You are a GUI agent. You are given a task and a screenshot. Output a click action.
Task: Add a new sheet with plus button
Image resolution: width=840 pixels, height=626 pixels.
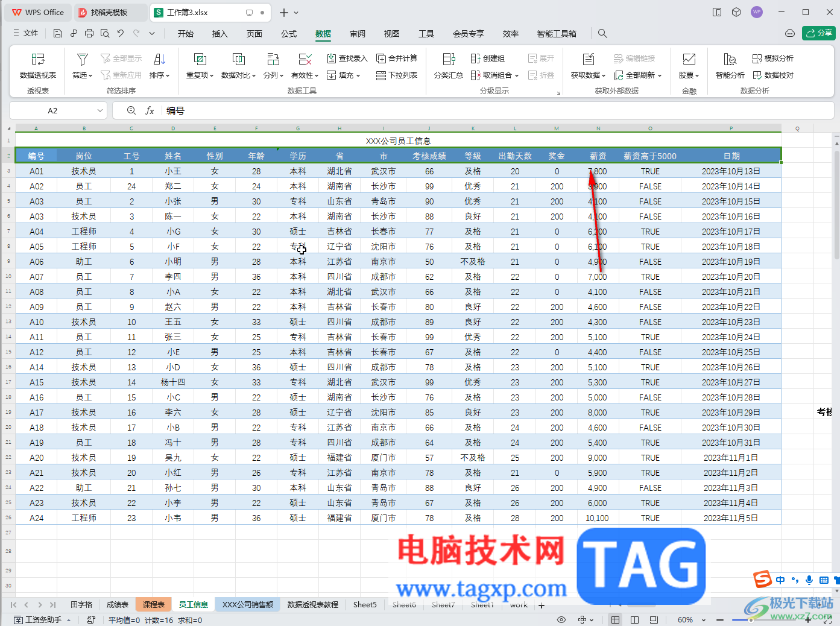[x=542, y=605]
